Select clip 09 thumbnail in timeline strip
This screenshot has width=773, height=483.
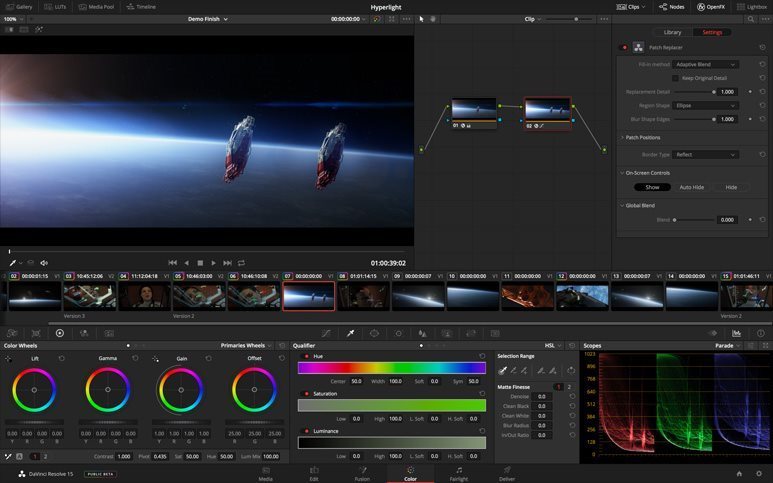click(x=418, y=296)
